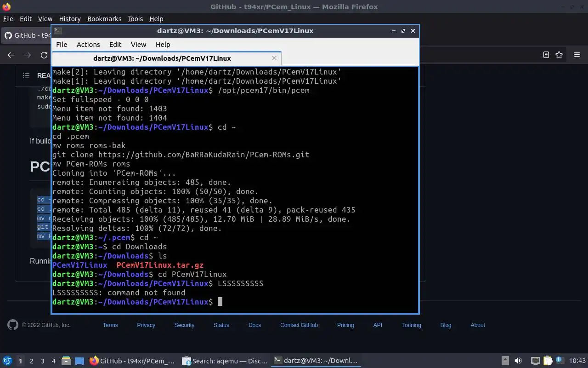Viewport: 588px width, 368px height.
Task: Open the removable media tray icon
Action: pyautogui.click(x=505, y=361)
